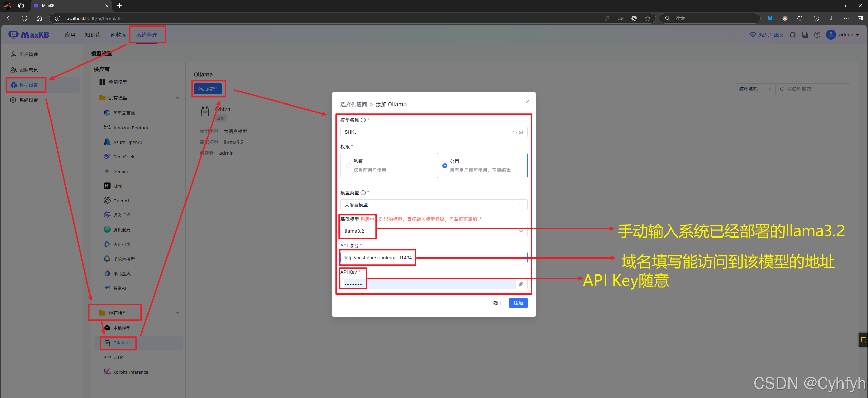Switch to the 知识库 tab

(93, 35)
